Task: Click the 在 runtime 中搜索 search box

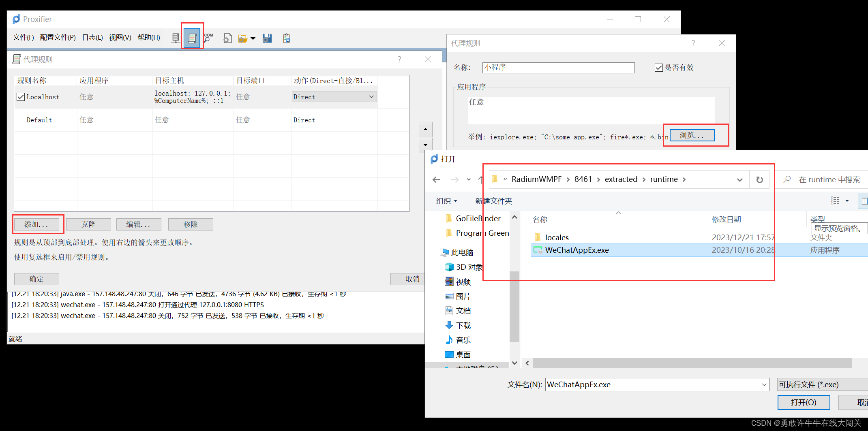Action: point(822,180)
